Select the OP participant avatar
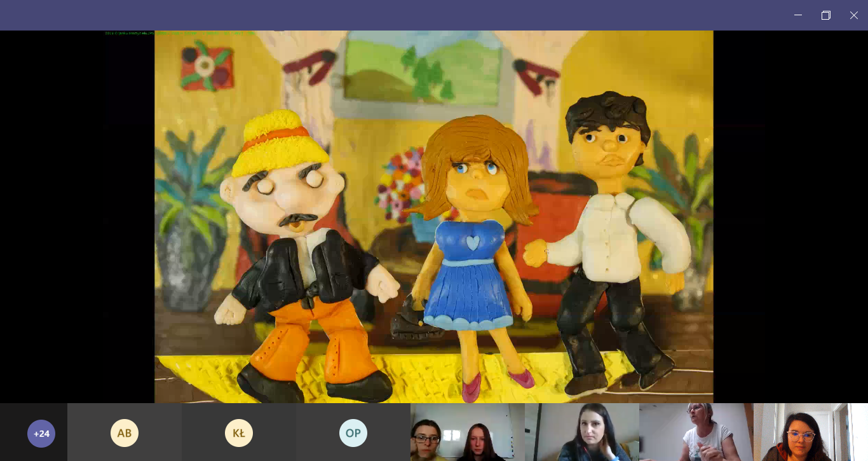 coord(353,433)
